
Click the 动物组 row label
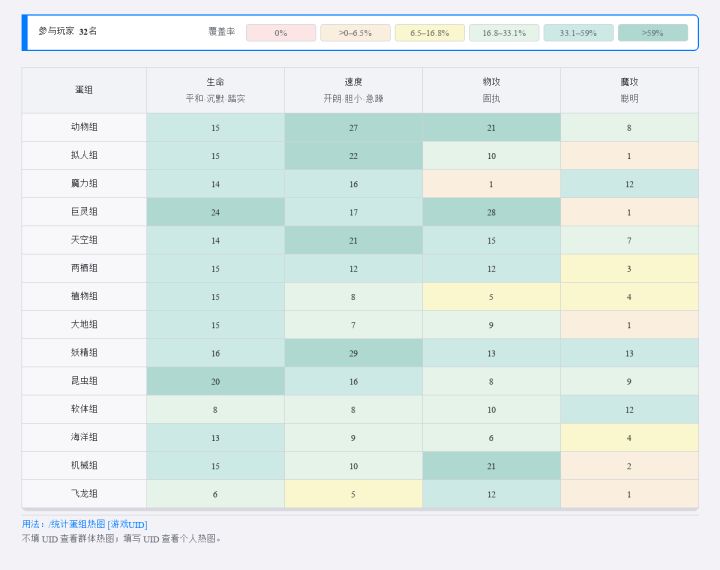click(x=84, y=127)
